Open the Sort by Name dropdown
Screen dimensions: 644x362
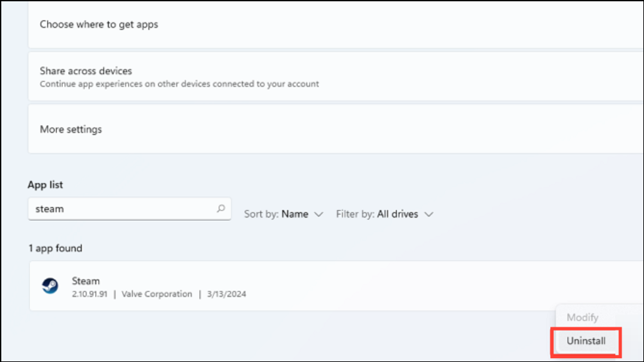284,214
